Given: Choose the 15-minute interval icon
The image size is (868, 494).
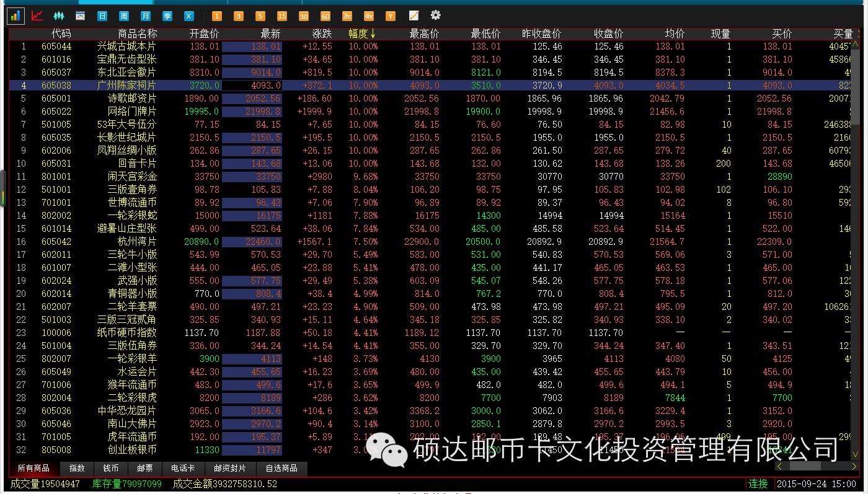Looking at the screenshot, I should click(282, 16).
